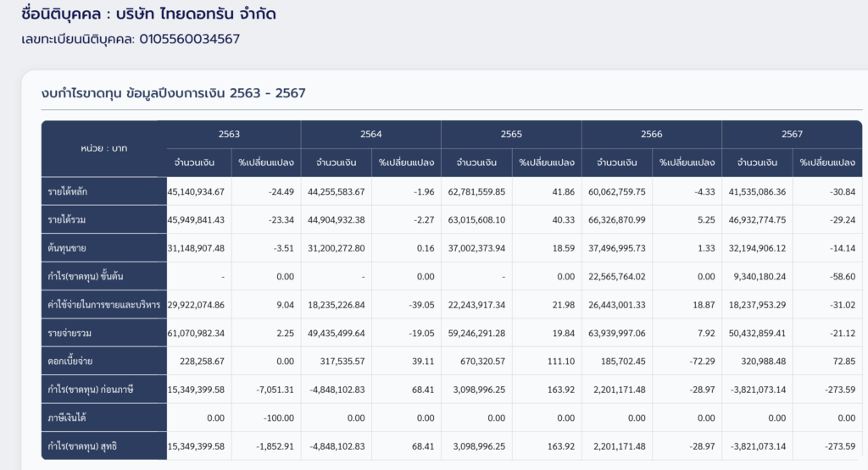Click the %เปลี่ยนแปลง header under 2566
Screen dimensions: 868x470
(687, 163)
